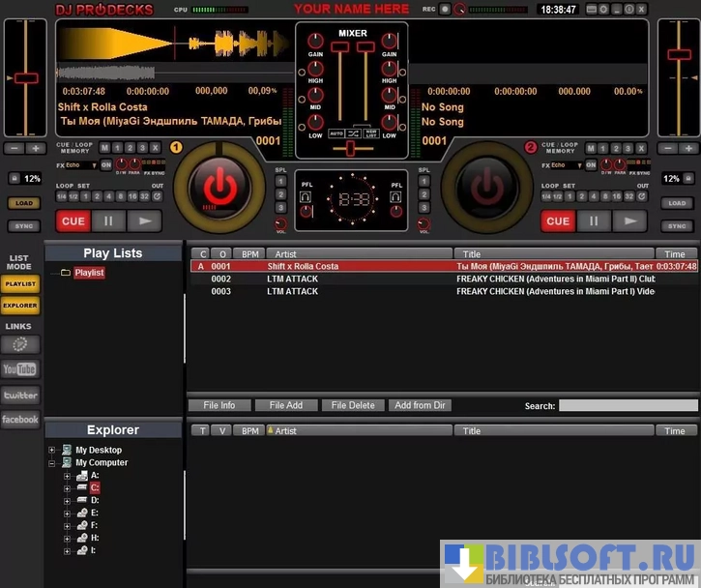This screenshot has height=588, width=701.
Task: Toggle the right deck FX ON button
Action: (x=591, y=165)
